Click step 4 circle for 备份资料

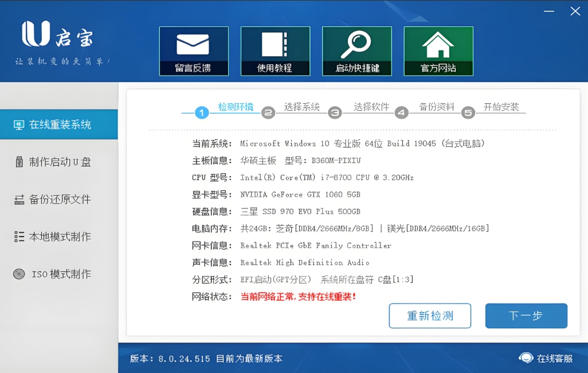pyautogui.click(x=401, y=112)
